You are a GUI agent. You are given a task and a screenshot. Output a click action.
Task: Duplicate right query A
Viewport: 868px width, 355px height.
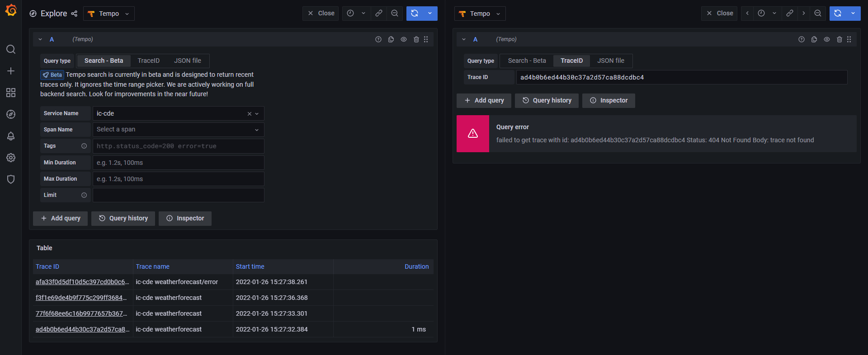814,39
